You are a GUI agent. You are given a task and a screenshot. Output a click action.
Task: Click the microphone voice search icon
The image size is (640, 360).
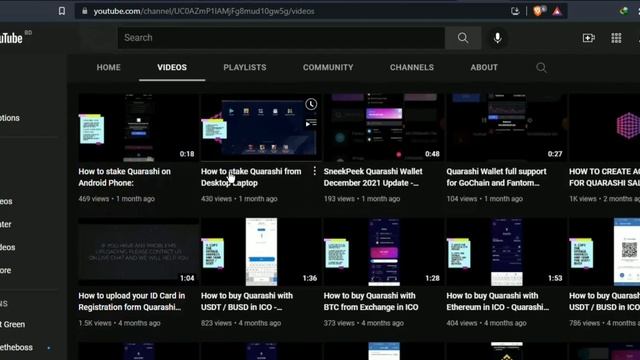498,38
